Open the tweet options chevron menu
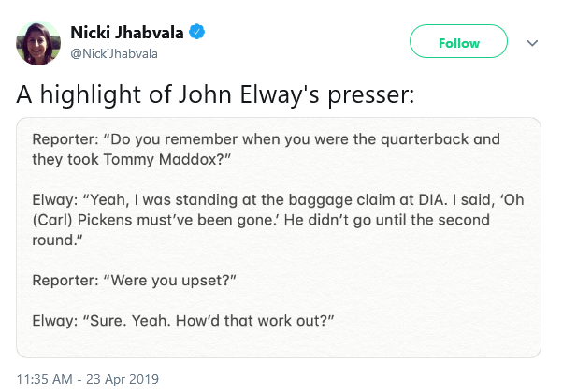Image resolution: width=577 pixels, height=392 pixels. (532, 43)
